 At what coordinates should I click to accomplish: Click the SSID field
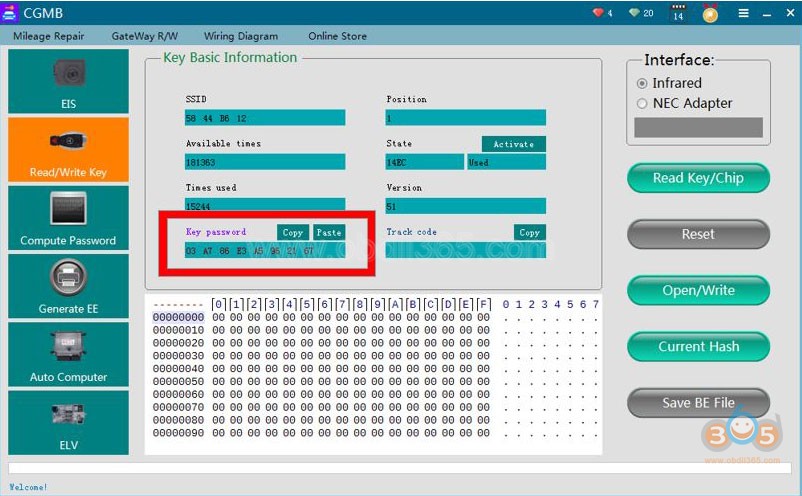[x=265, y=118]
